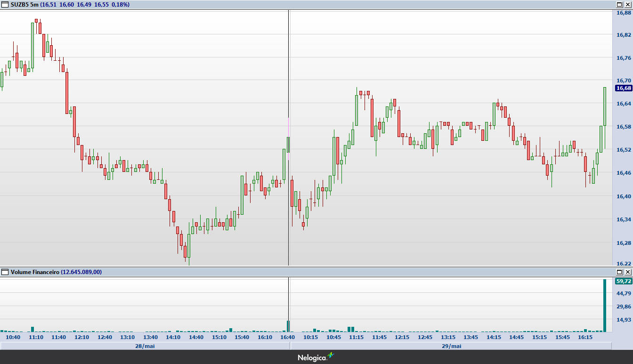Select the 28/mai date bar

click(145, 346)
